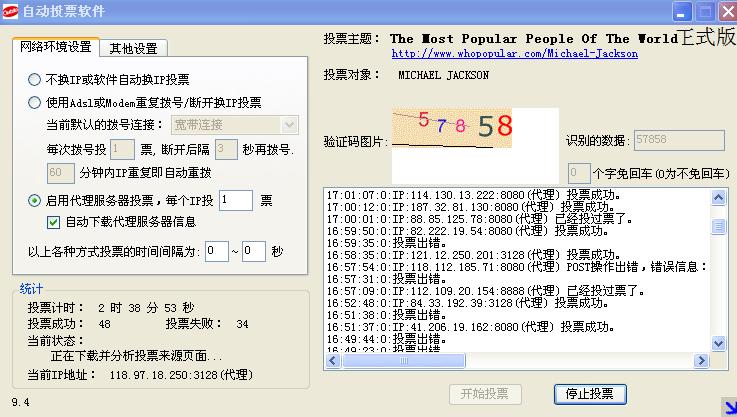Click the 投票成功 count 48
The width and height of the screenshot is (737, 417).
(x=104, y=324)
